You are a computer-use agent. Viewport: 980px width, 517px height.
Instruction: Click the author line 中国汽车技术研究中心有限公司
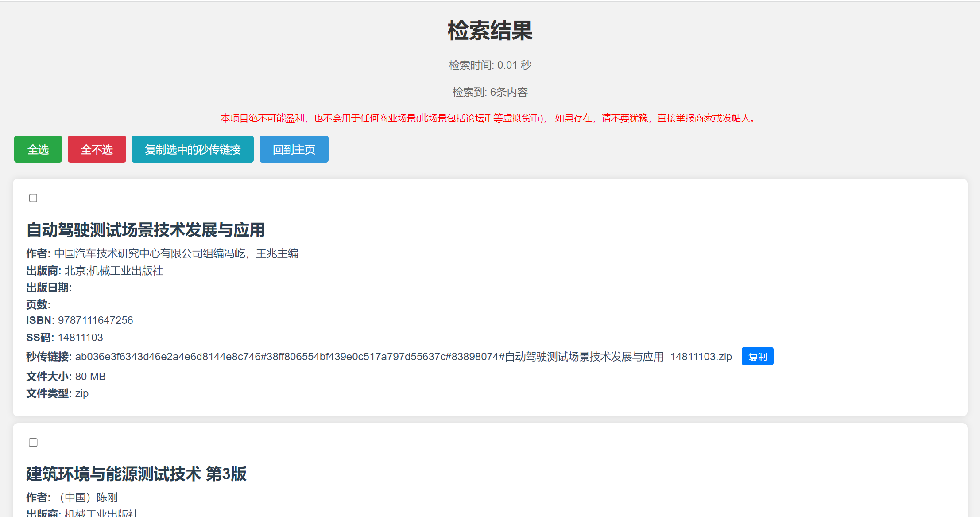pyautogui.click(x=176, y=253)
